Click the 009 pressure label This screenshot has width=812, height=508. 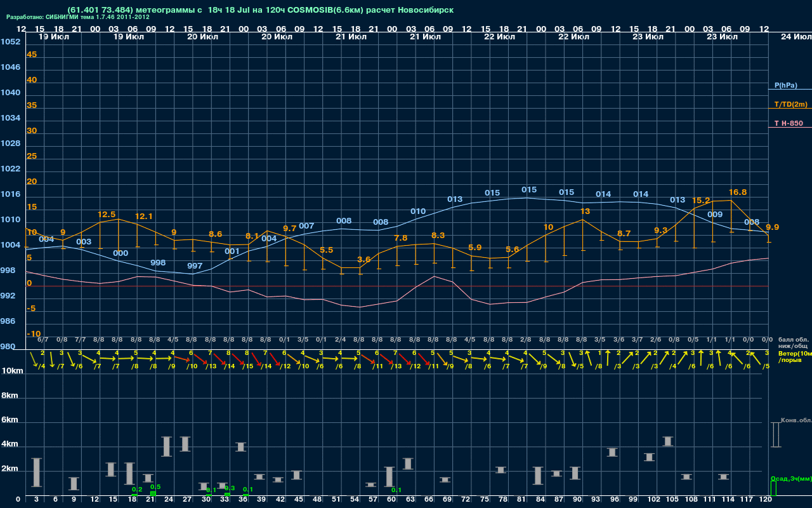(x=716, y=215)
